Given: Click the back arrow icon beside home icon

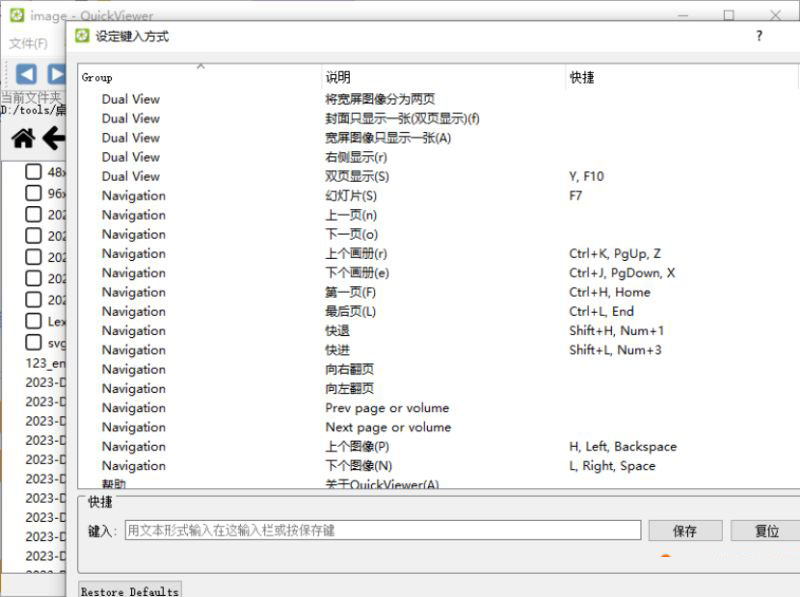Looking at the screenshot, I should [54, 138].
